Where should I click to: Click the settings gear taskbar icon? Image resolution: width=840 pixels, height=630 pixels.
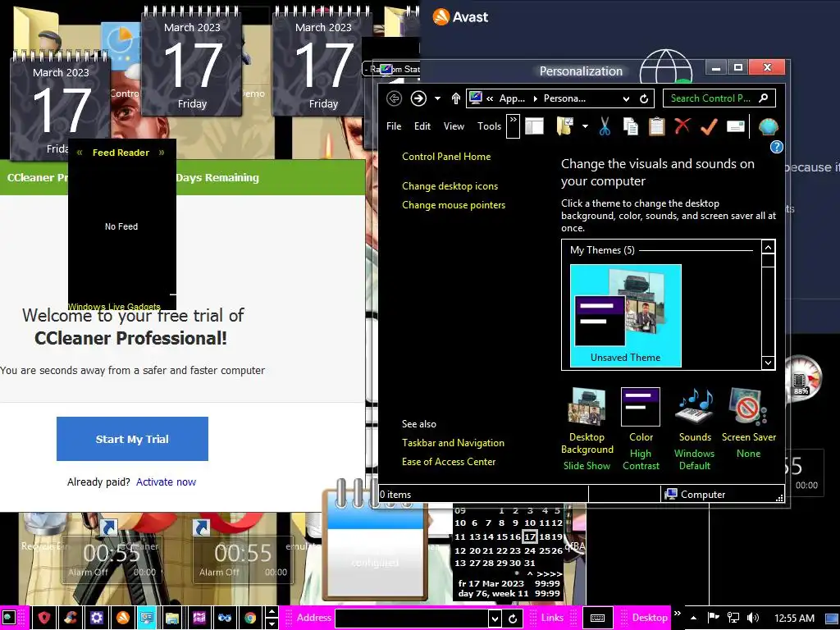tap(97, 618)
